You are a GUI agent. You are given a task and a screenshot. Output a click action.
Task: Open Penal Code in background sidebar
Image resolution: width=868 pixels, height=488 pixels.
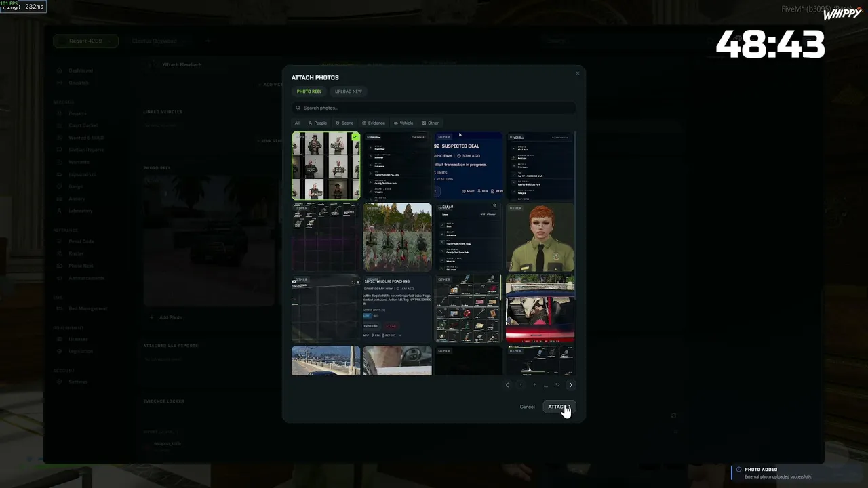point(81,241)
